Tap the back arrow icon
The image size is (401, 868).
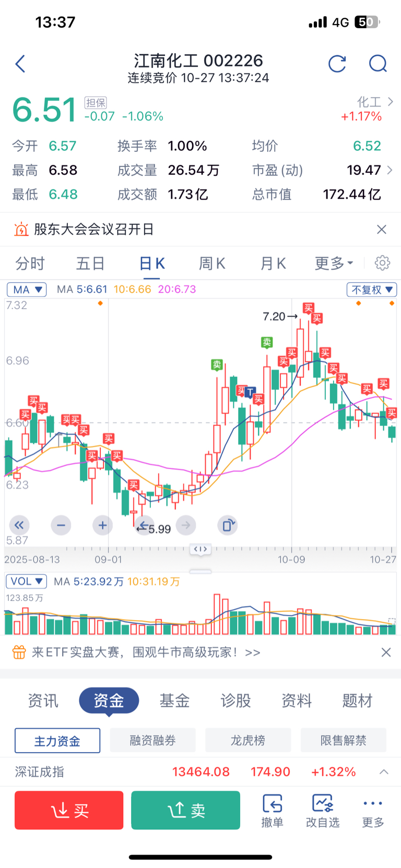coord(20,64)
